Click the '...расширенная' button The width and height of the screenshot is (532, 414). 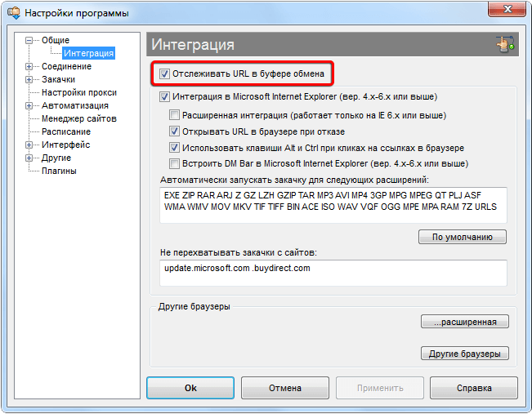click(x=464, y=322)
